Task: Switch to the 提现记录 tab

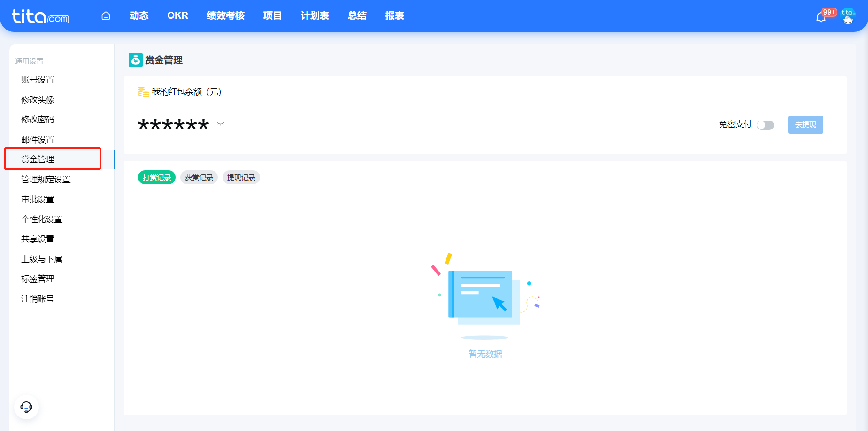Action: (241, 177)
